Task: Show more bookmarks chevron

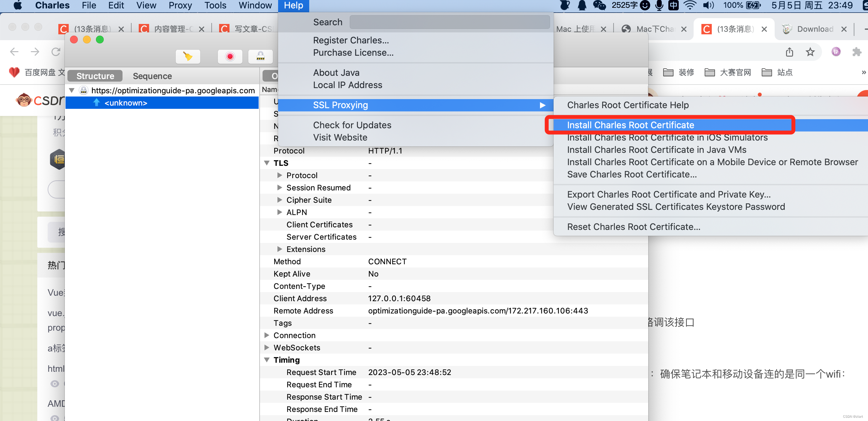Action: click(863, 73)
